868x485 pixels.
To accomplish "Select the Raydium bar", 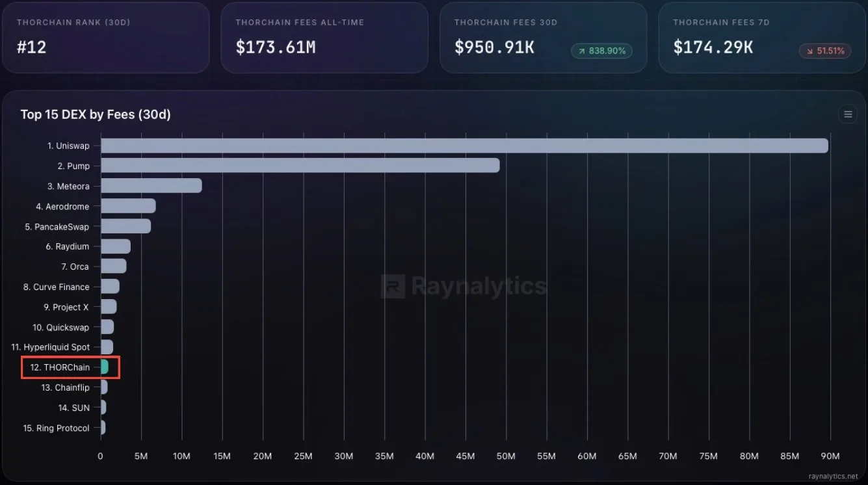I will tap(116, 246).
